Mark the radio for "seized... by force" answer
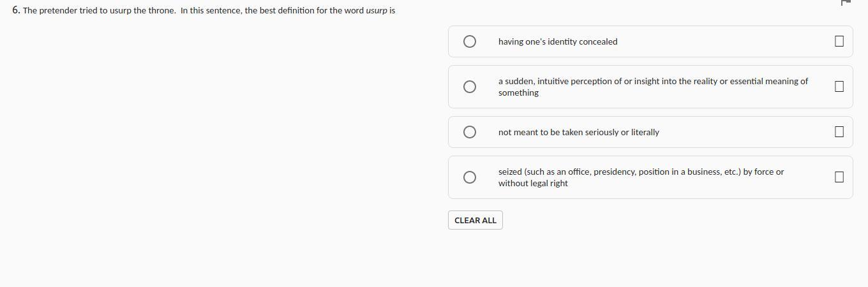868x287 pixels. click(470, 177)
